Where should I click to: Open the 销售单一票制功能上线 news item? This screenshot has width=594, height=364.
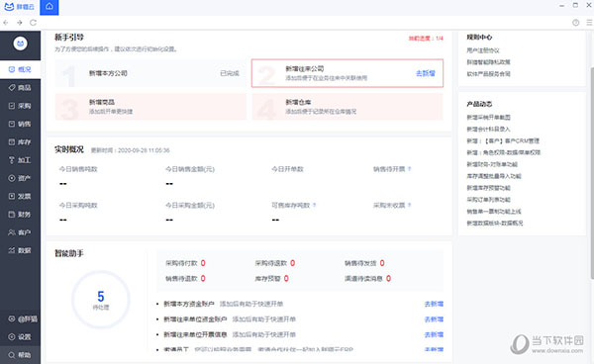[494, 211]
